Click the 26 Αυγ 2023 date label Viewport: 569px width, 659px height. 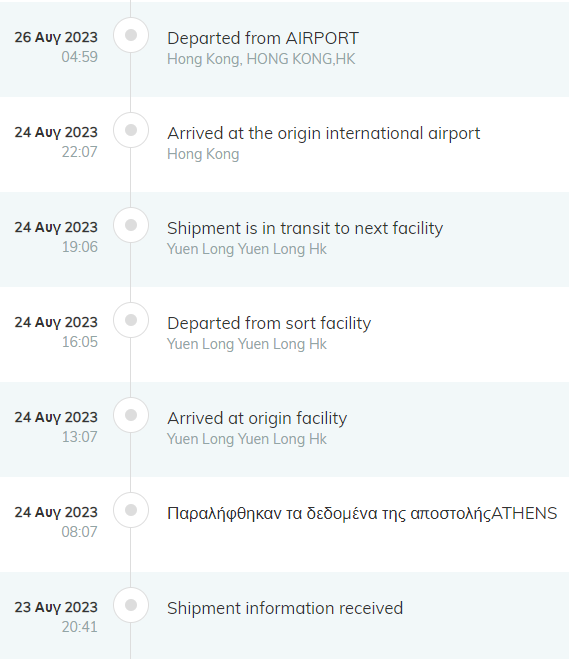pos(56,37)
